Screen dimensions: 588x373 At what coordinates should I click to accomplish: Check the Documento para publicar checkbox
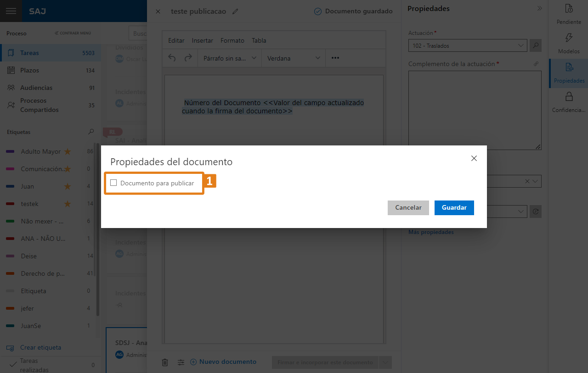tap(114, 183)
